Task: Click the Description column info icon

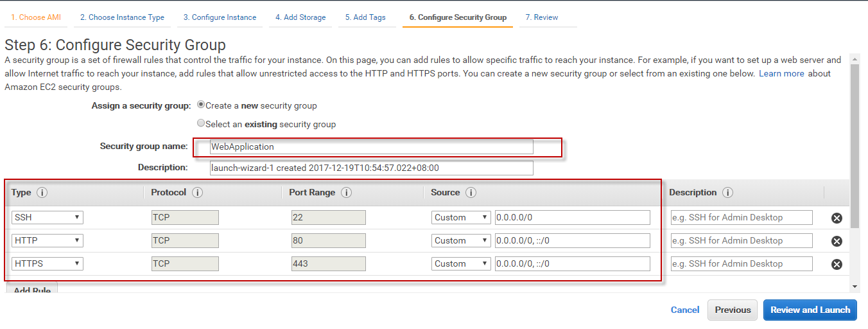Action: tap(727, 193)
